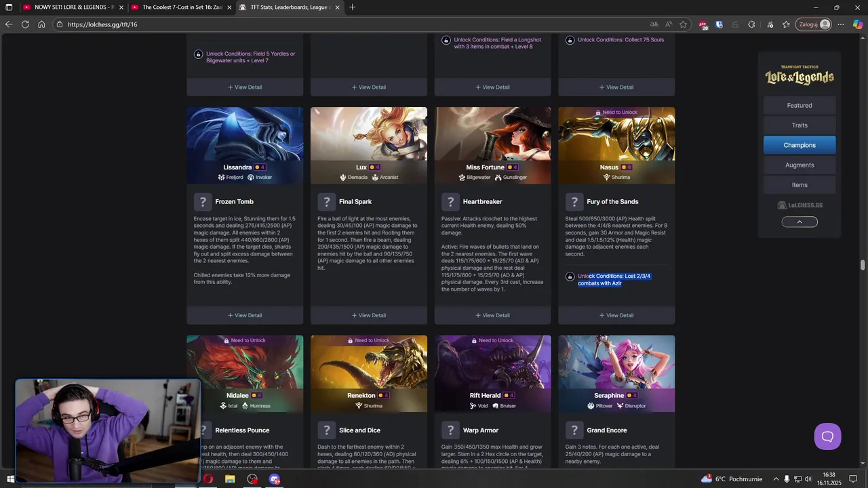Viewport: 868px width, 488px height.
Task: Click Lux's Demacia trait
Action: (353, 178)
